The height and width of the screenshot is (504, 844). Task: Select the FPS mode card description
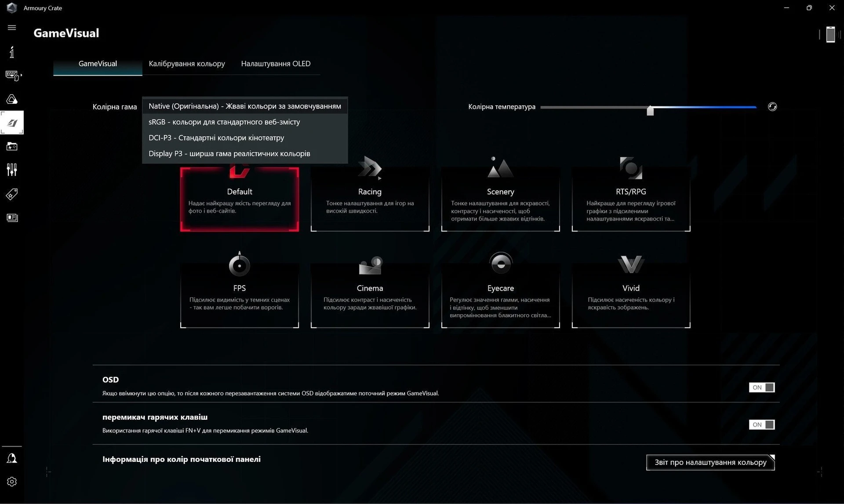(239, 304)
